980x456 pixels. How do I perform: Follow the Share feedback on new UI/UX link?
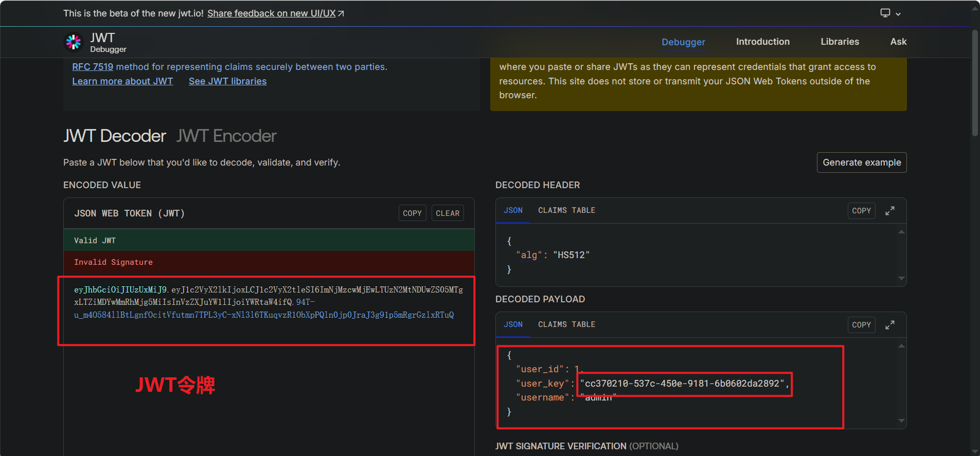[x=276, y=13]
